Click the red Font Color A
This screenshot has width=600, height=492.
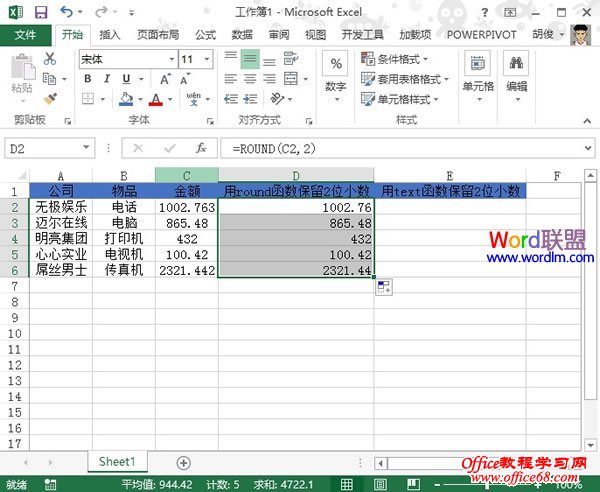pyautogui.click(x=156, y=99)
